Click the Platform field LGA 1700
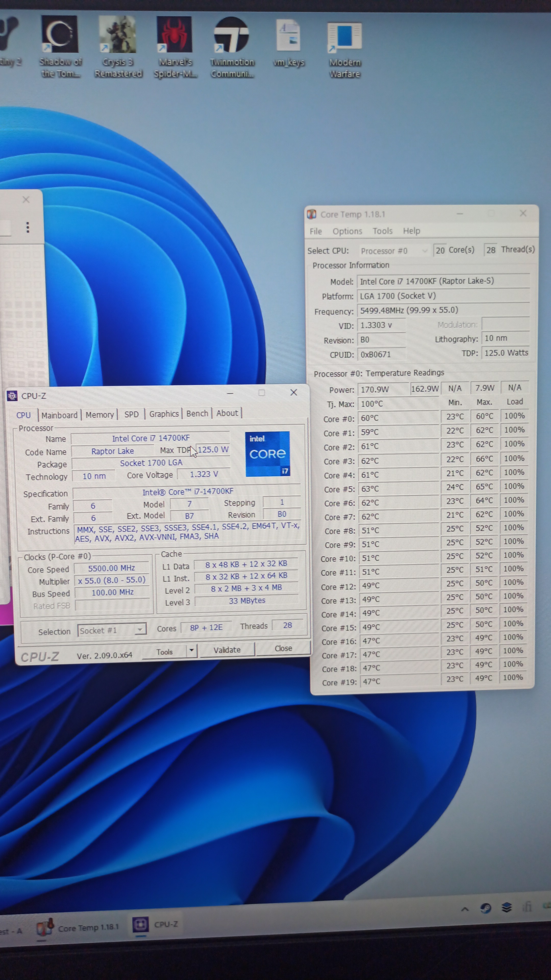 (x=443, y=296)
